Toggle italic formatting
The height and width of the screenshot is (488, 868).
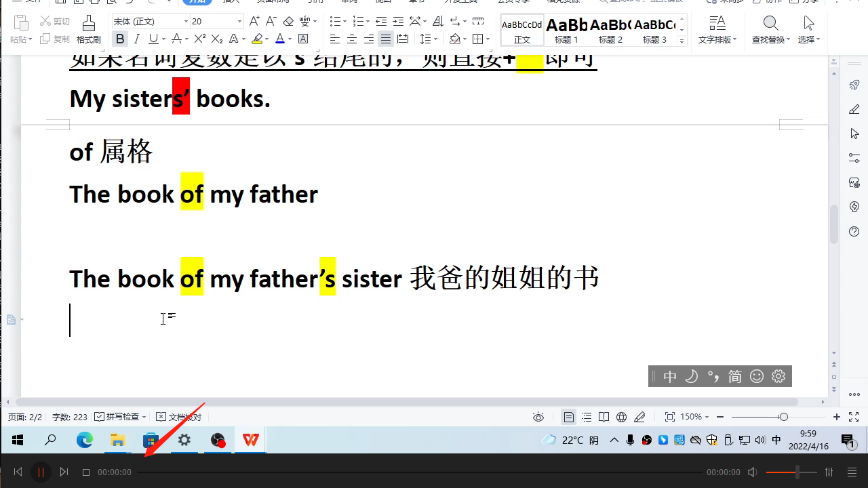[x=137, y=39]
